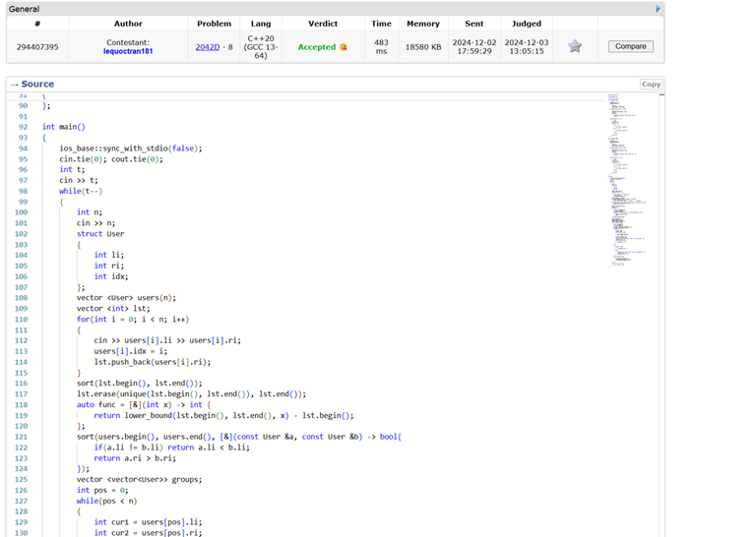This screenshot has width=756, height=537.
Task: Copy the source code with Copy button
Action: click(x=651, y=85)
